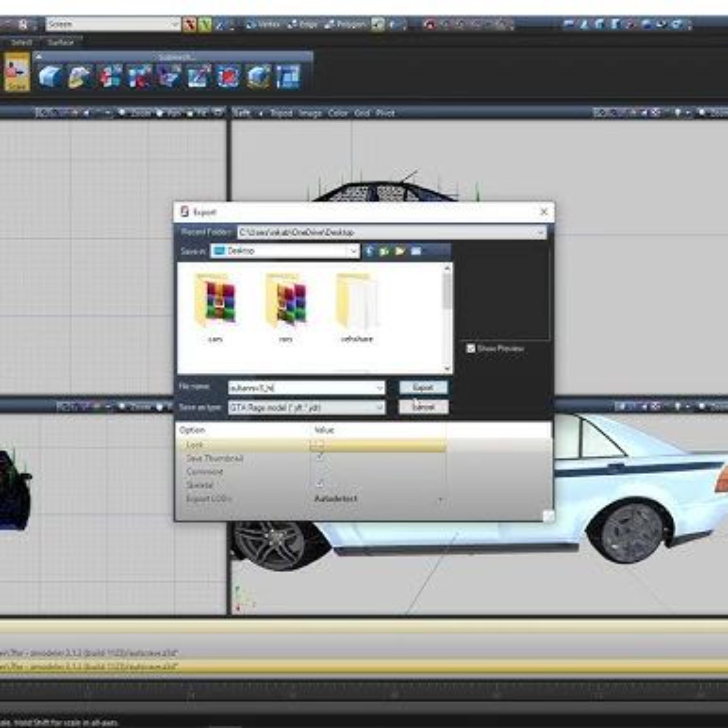Toggle the Skeletal option checkbox
This screenshot has height=728, width=728.
point(320,484)
